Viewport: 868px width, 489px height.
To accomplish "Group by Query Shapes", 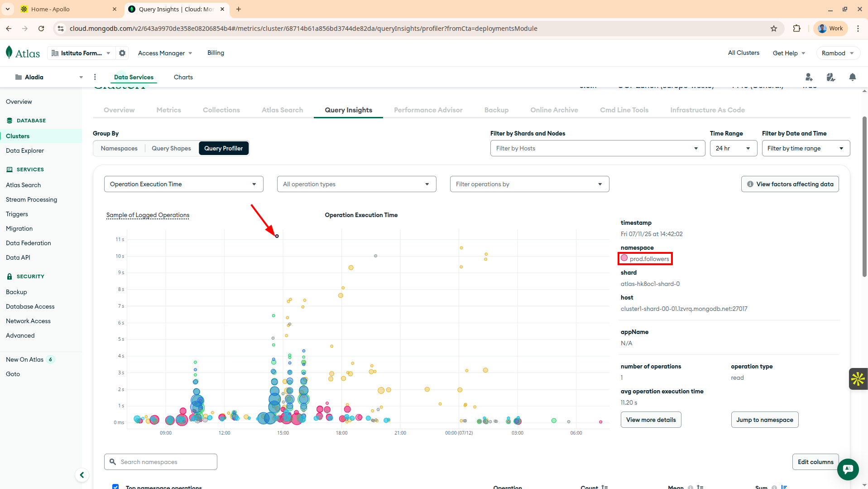I will point(171,148).
